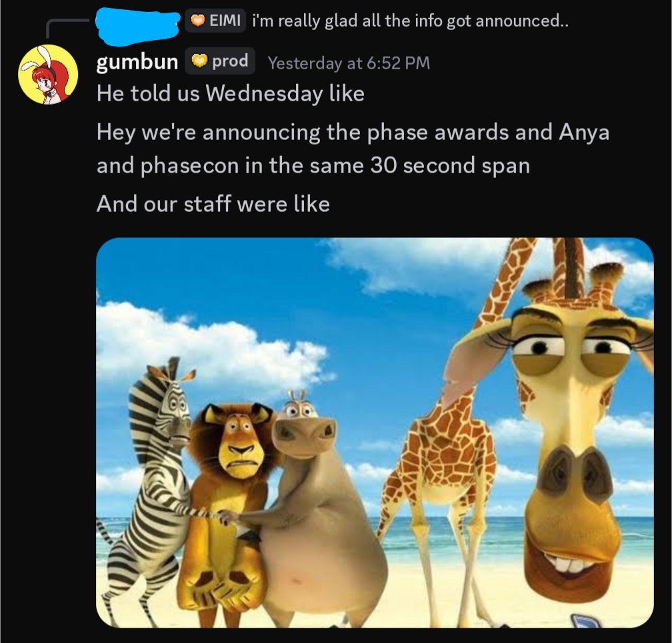Click the 'and phasecon in the same' line
Screen dimensions: 672x643
pos(313,165)
